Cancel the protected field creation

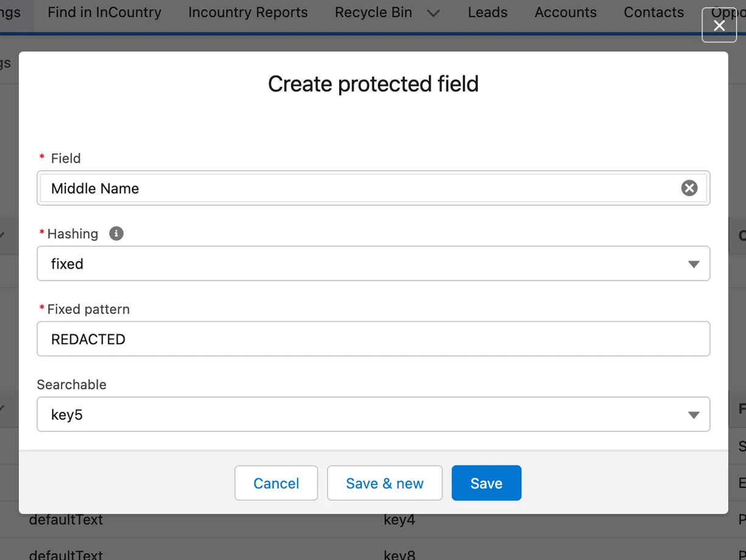276,483
